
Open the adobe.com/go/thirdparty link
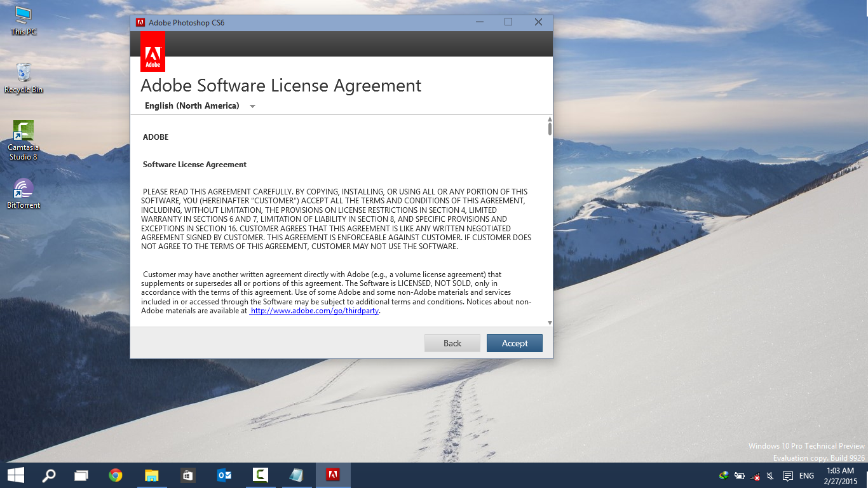click(x=315, y=311)
